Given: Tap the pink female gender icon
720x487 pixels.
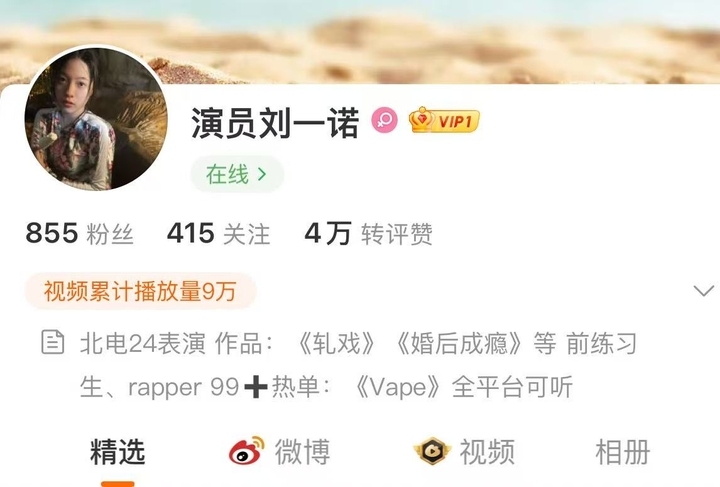Looking at the screenshot, I should click(384, 120).
